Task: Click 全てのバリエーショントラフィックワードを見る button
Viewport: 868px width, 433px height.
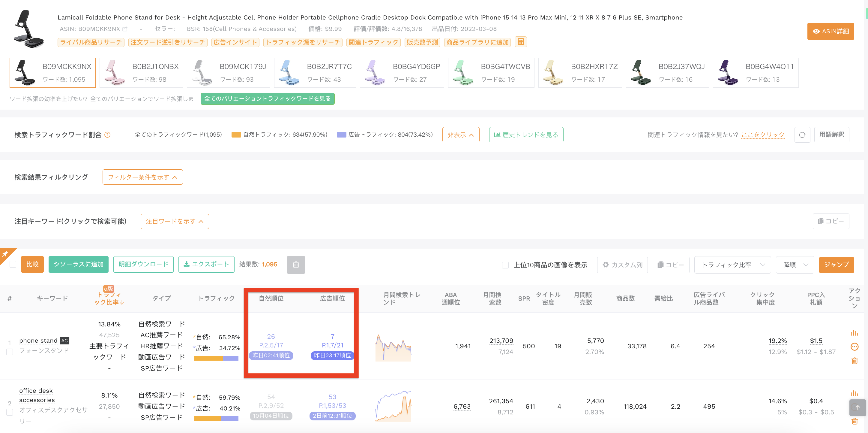Action: [267, 99]
